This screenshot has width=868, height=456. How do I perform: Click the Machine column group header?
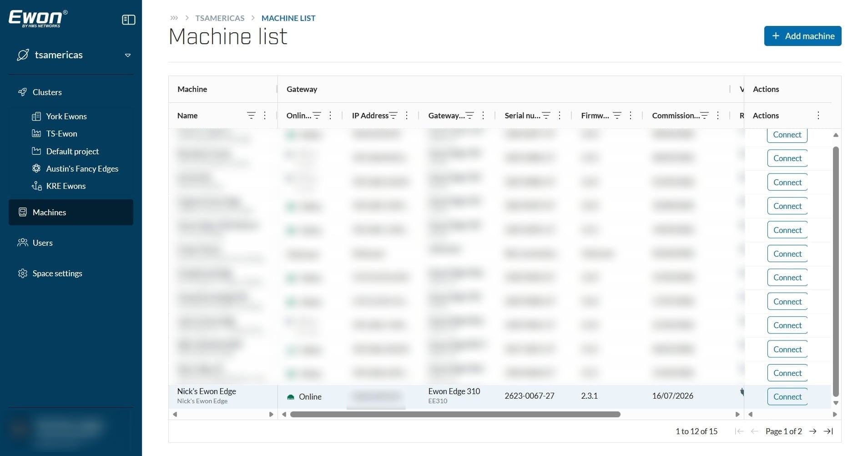pos(192,89)
